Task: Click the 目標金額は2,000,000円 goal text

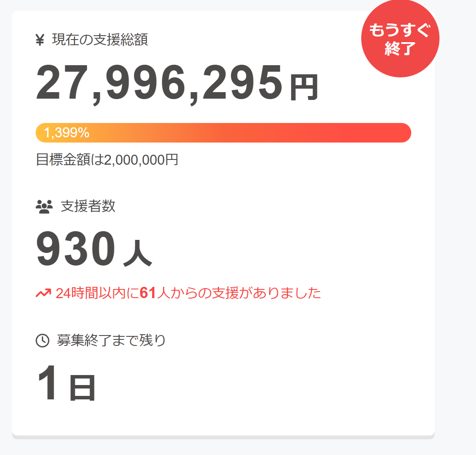Action: click(x=107, y=160)
